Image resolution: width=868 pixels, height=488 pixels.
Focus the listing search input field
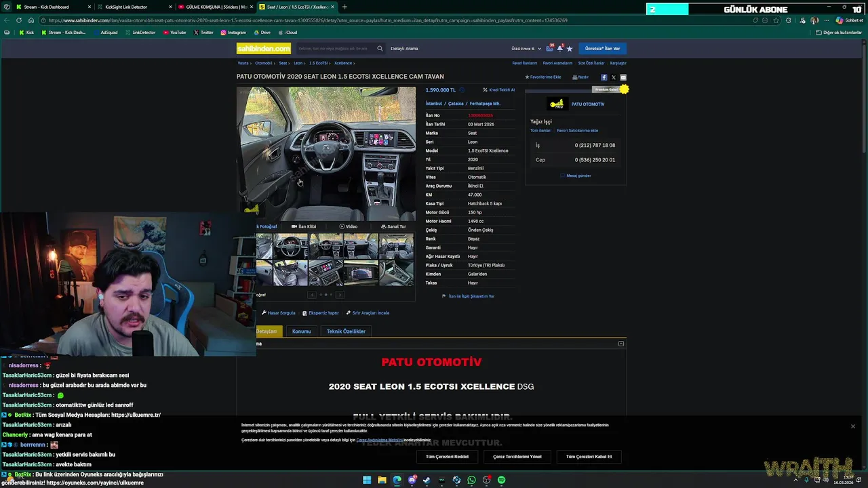click(x=335, y=49)
